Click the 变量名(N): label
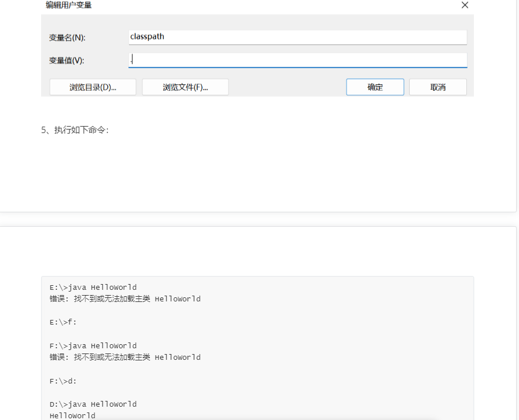Viewport: 519px width, 420px height. [x=67, y=38]
